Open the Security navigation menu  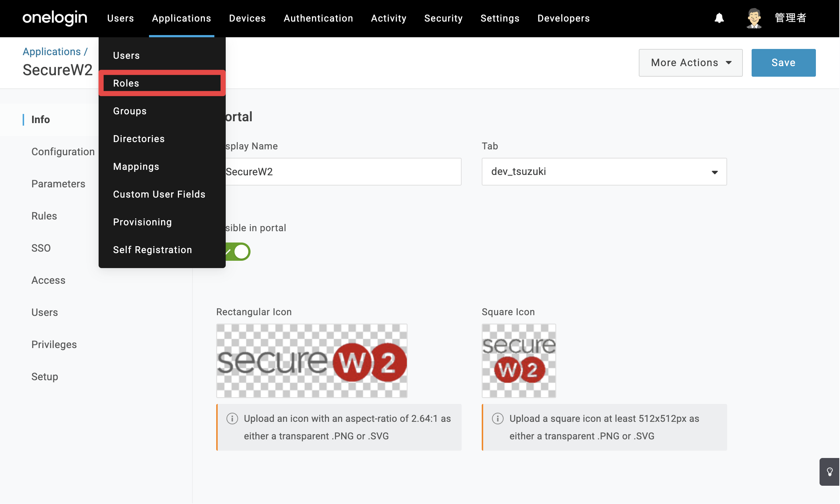tap(443, 18)
